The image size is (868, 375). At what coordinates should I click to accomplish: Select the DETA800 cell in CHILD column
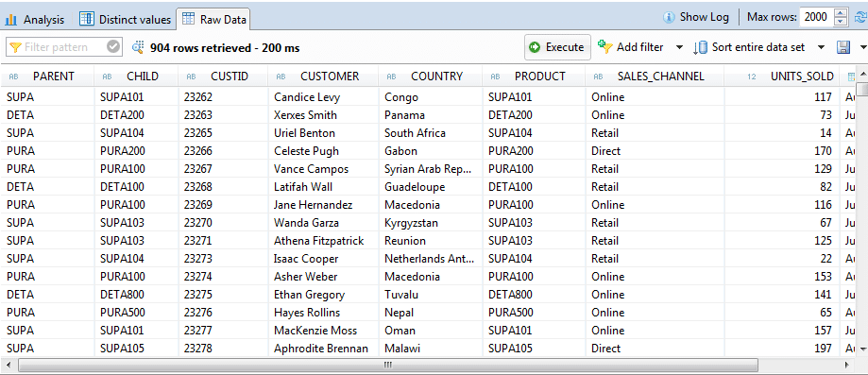click(136, 295)
